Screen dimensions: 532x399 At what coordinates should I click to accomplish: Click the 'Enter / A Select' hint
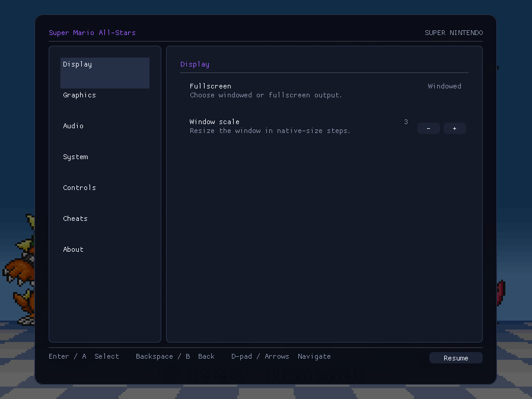pos(84,356)
